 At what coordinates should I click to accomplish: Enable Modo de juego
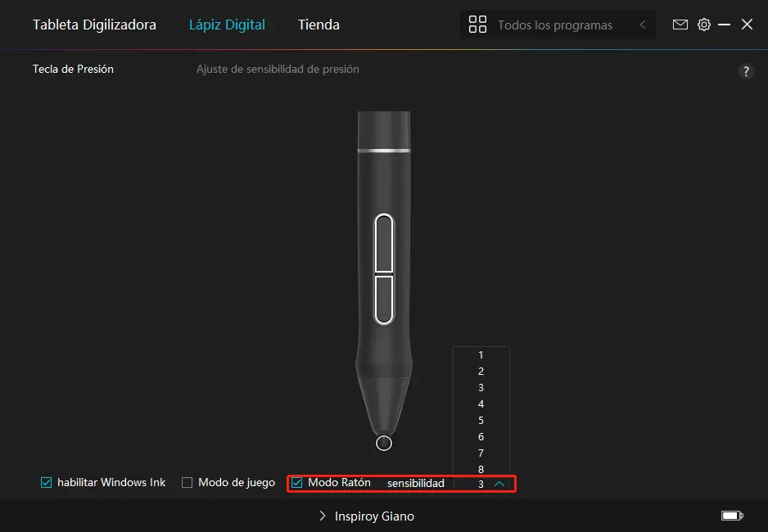click(x=187, y=482)
